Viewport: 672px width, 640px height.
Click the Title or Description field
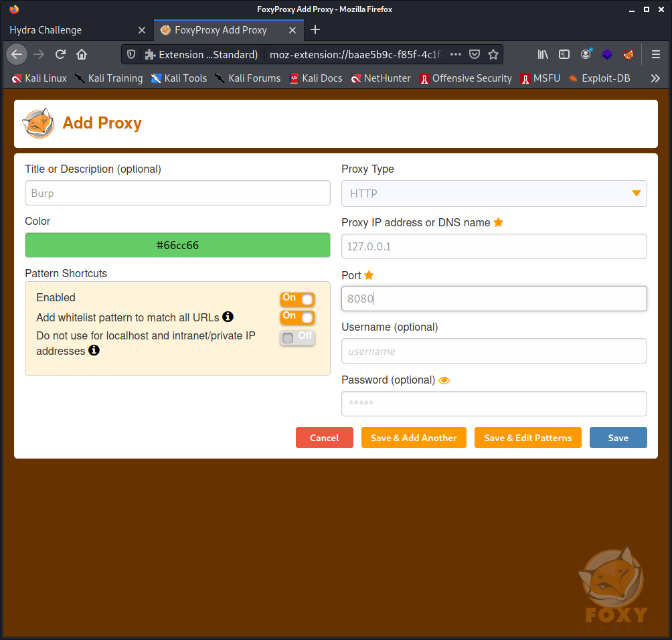pos(177,193)
